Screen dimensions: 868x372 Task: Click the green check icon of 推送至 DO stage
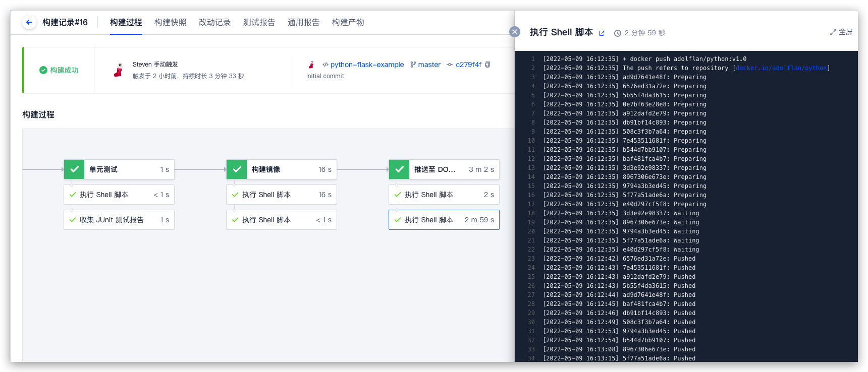(x=399, y=169)
